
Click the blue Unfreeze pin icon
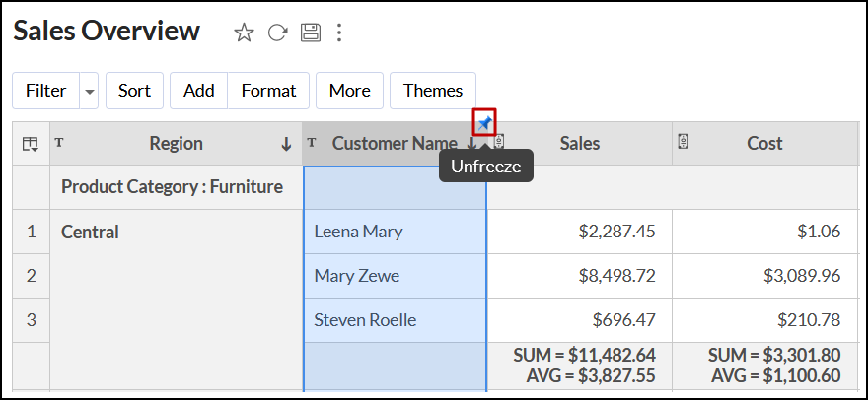click(484, 123)
